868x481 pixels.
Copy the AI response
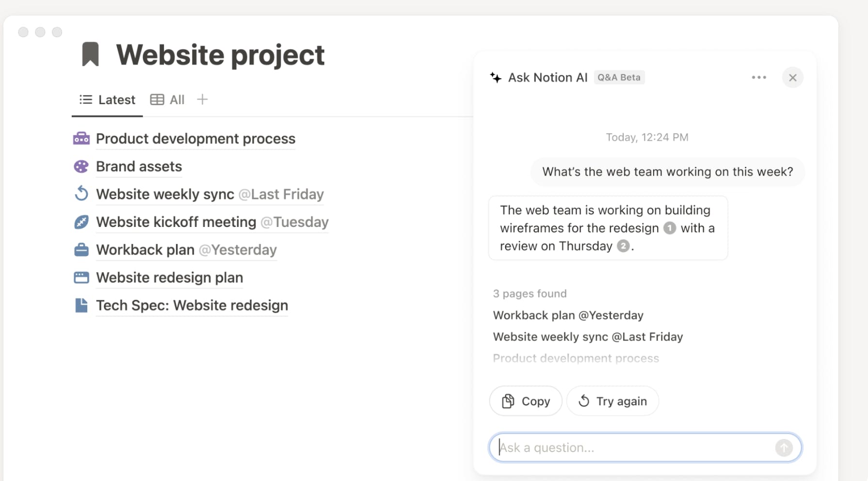pos(526,401)
